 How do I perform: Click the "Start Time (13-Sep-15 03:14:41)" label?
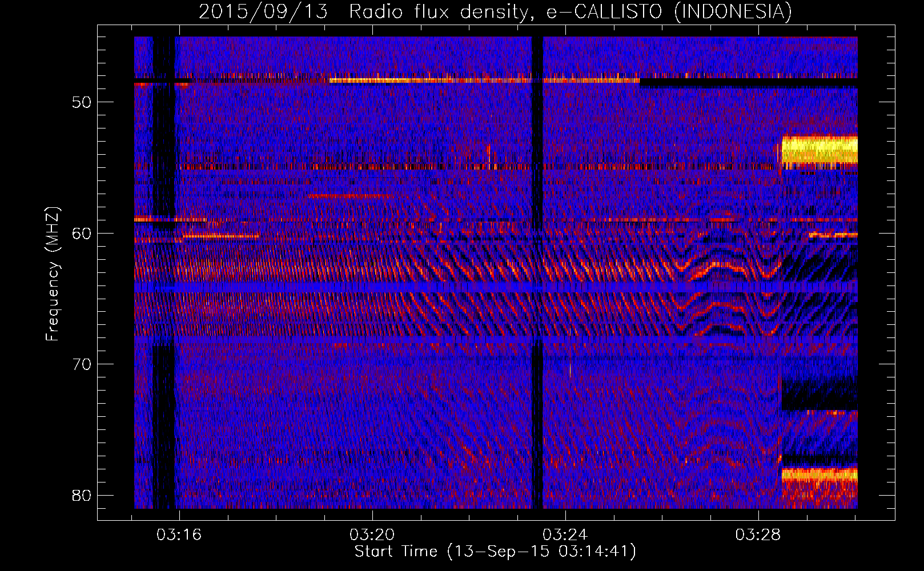495,552
